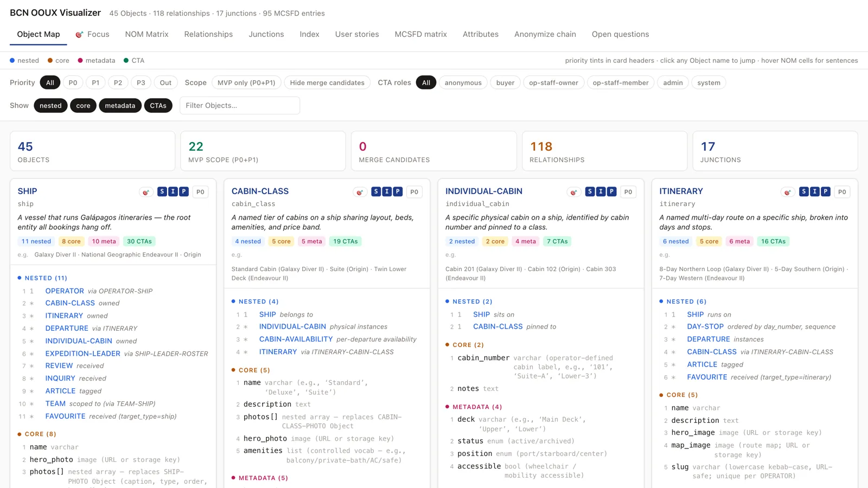Toggle the P1 priority filter
The height and width of the screenshot is (488, 868).
click(x=95, y=83)
